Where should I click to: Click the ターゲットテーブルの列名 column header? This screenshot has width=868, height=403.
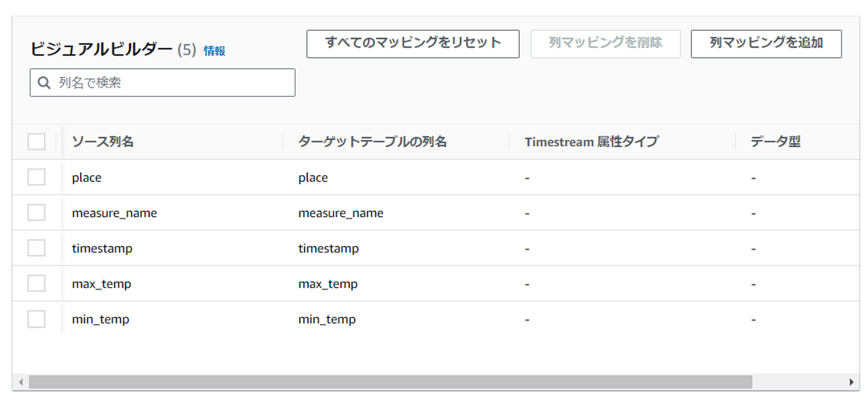[373, 142]
